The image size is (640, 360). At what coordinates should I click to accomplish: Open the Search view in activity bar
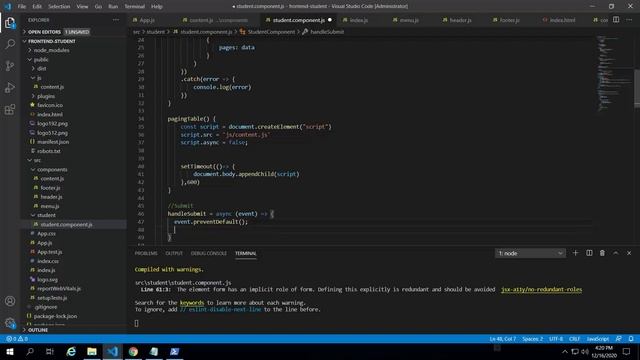(10, 44)
